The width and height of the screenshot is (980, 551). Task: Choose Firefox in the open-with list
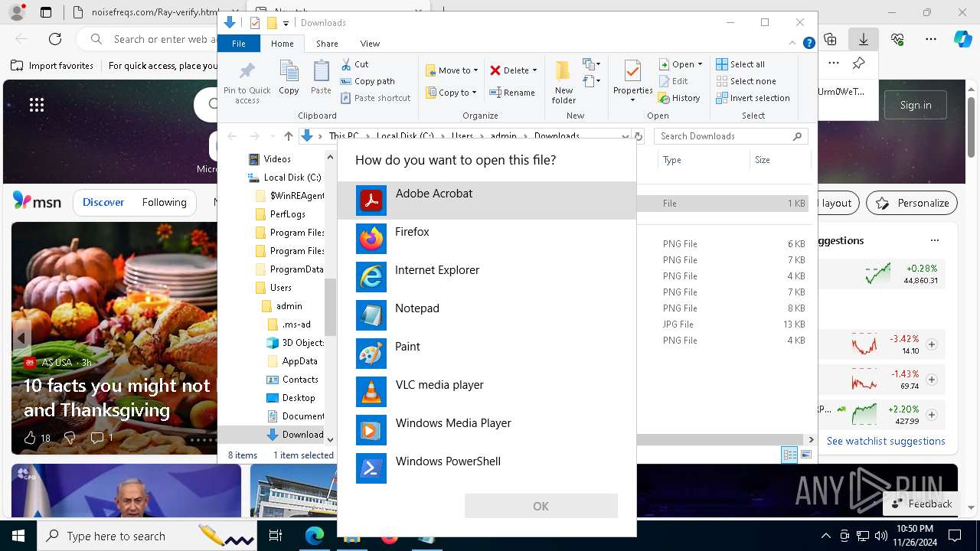coord(487,239)
